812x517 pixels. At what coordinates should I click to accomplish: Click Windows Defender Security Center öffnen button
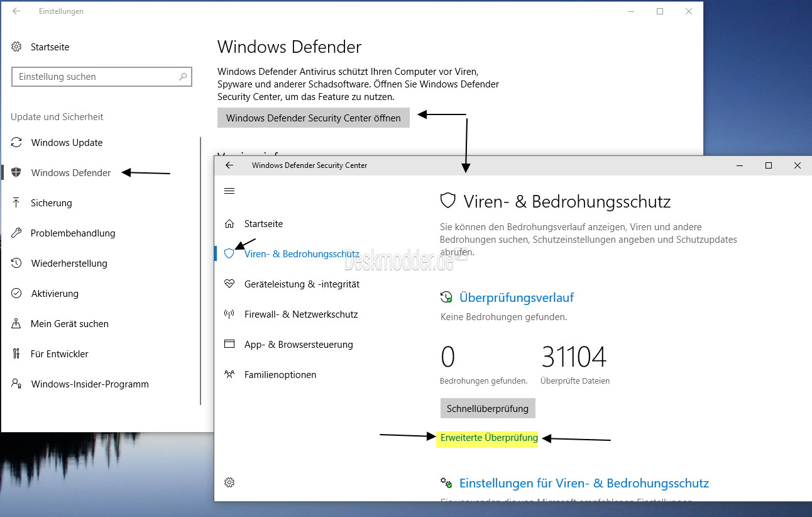(x=314, y=118)
